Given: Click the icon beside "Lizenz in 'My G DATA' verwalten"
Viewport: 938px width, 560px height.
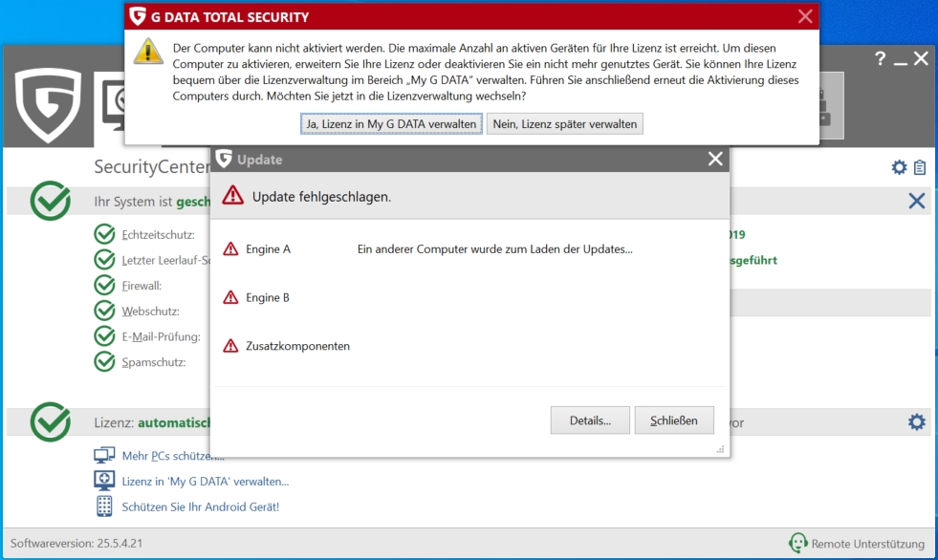Looking at the screenshot, I should pos(104,481).
